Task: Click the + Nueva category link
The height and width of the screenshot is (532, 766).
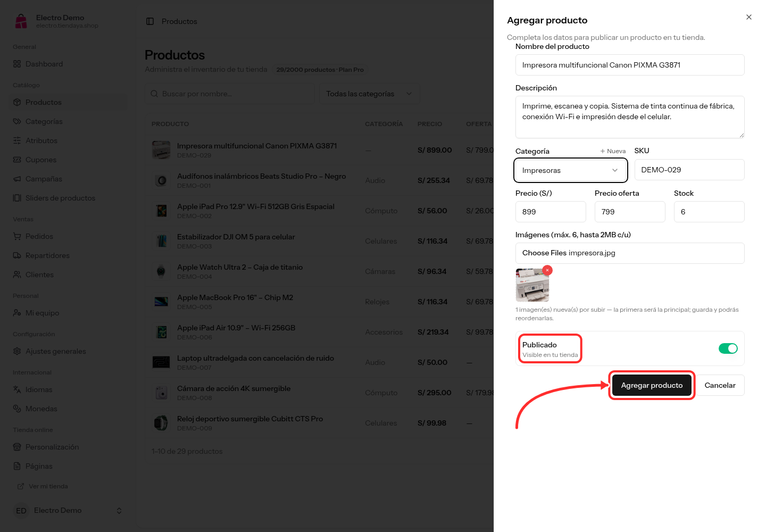Action: pyautogui.click(x=613, y=151)
